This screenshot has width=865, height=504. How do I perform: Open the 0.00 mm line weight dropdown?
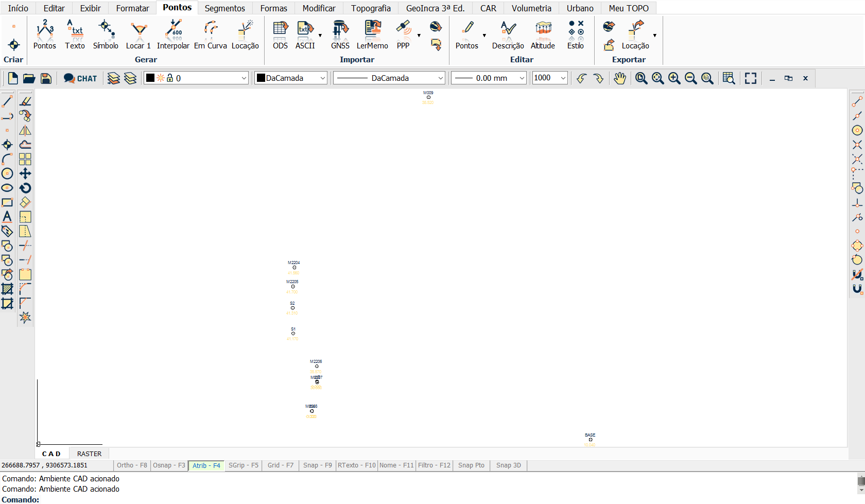[x=522, y=78]
